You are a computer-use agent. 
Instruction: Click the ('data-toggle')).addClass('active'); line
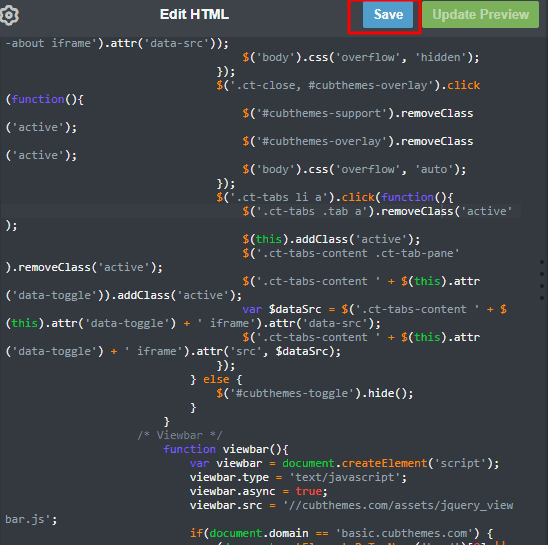tap(123, 295)
